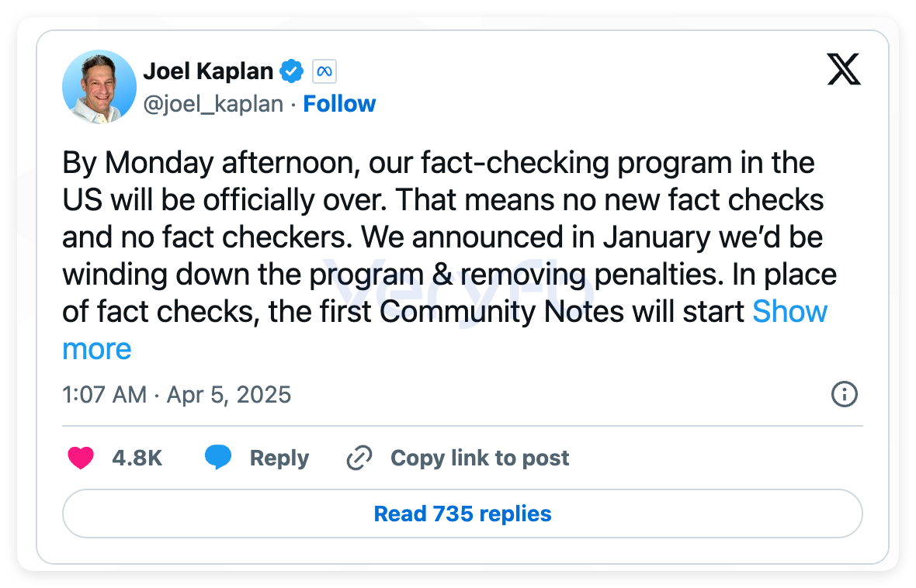Click the 4.8K likes count
Screen dimensions: 916x588
click(x=137, y=458)
